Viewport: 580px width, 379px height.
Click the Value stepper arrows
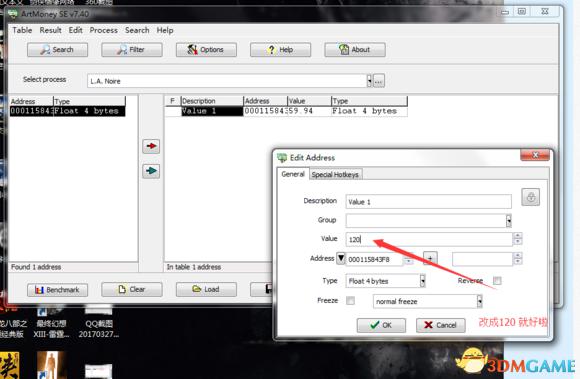coord(518,239)
